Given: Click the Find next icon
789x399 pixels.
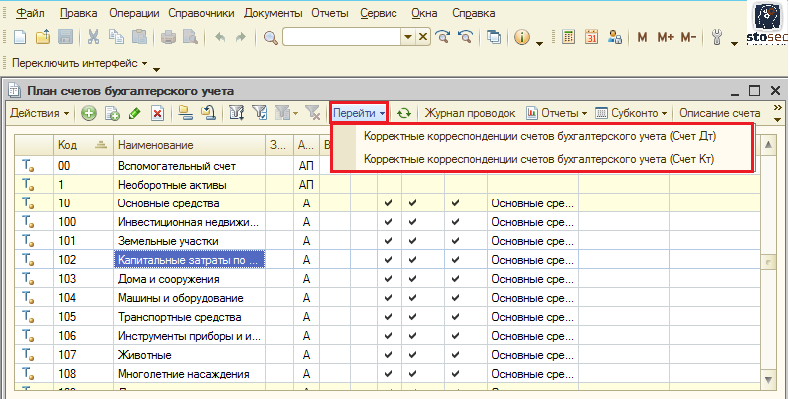Looking at the screenshot, I should 443,37.
